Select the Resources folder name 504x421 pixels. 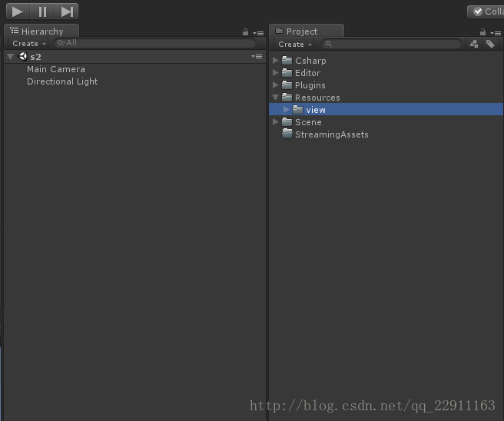317,98
